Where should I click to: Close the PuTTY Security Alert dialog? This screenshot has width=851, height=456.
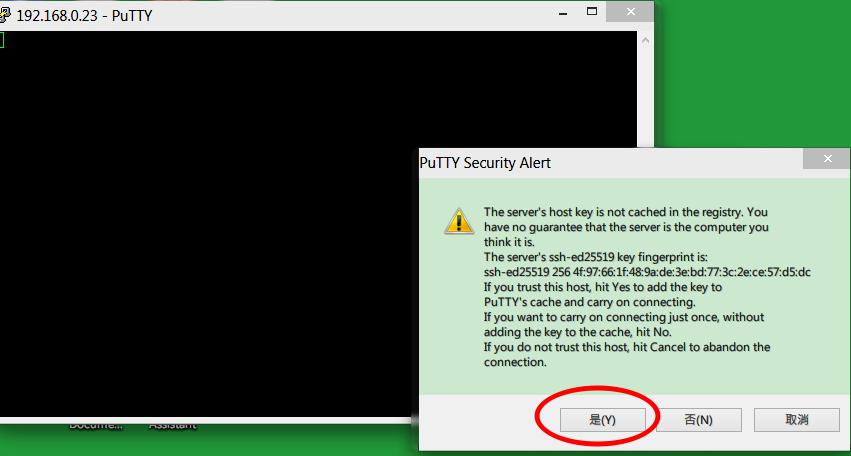point(827,159)
